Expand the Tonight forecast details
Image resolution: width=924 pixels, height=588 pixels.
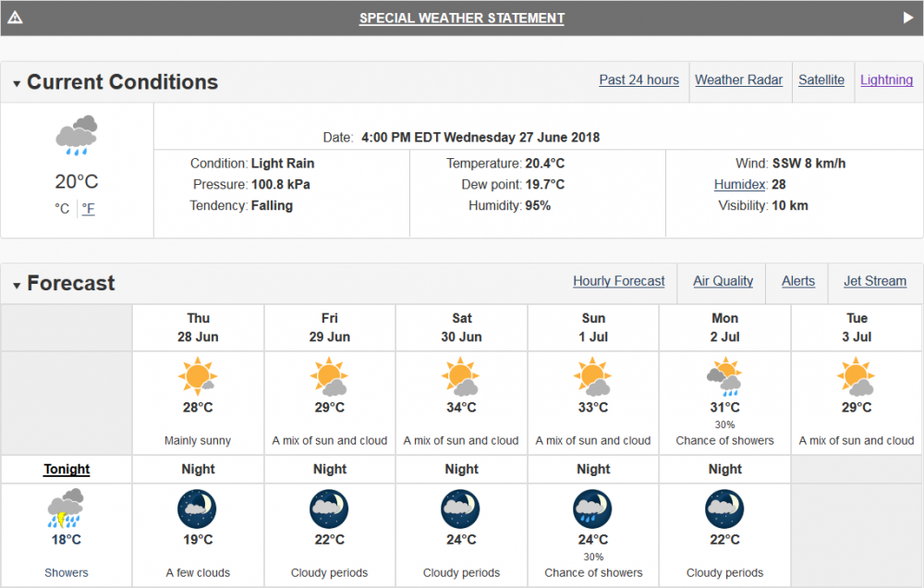(66, 469)
